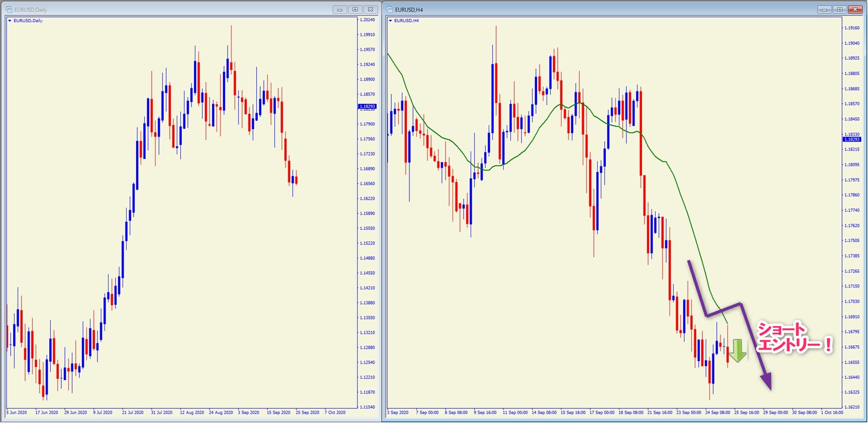
Task: Minimize the EURUSD,H4 chart window
Action: 824,10
